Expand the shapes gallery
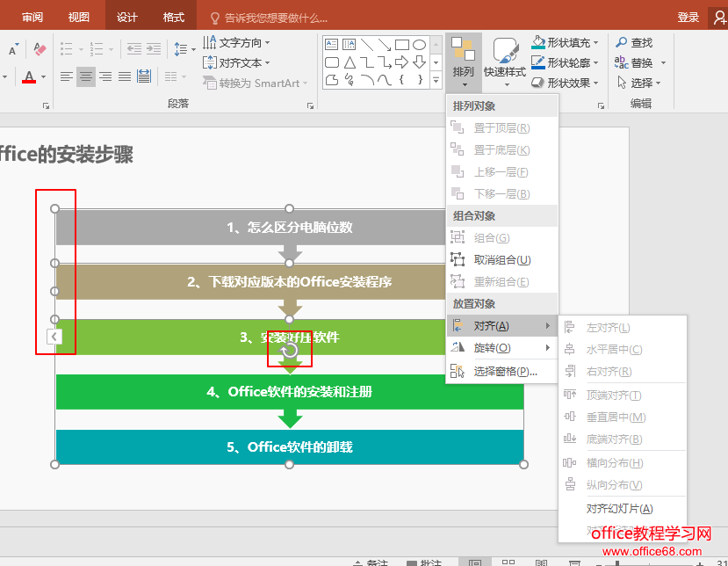728x566 pixels. [x=436, y=80]
